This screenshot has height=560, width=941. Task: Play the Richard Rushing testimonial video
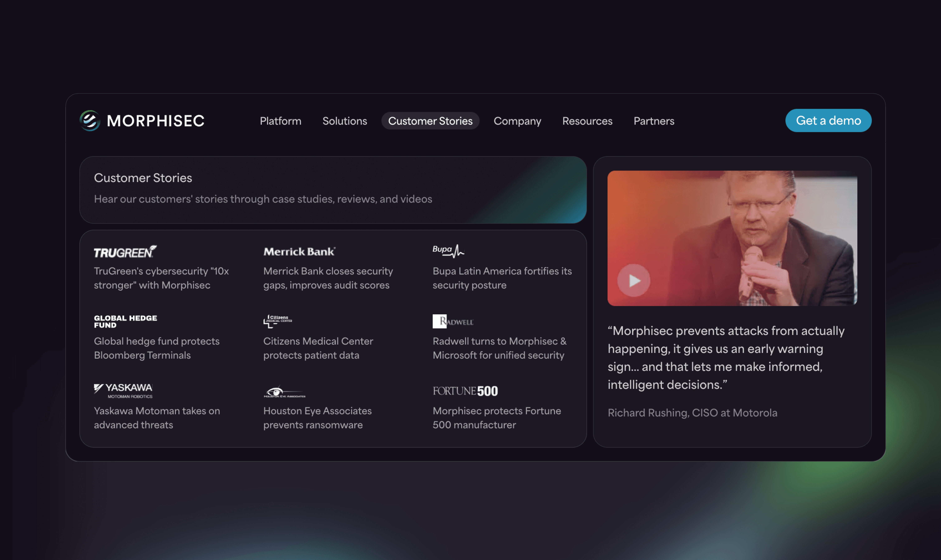634,280
